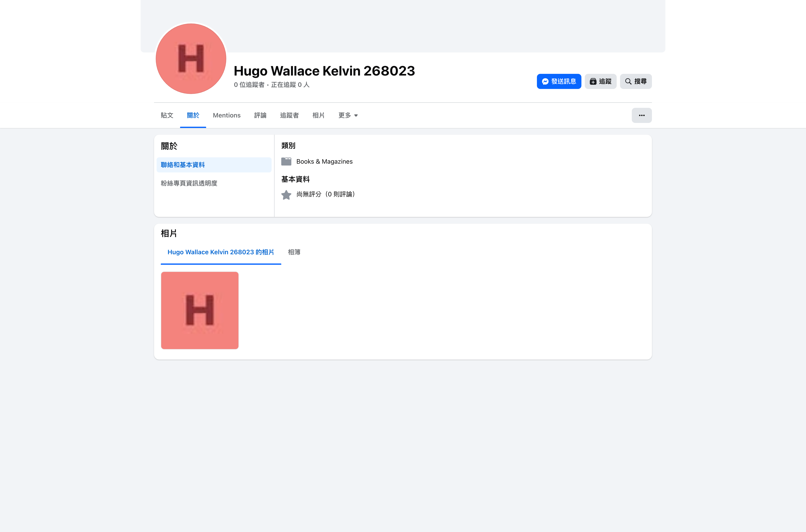The height and width of the screenshot is (532, 806).
Task: Select the 相片 tab in navigation
Action: click(318, 115)
